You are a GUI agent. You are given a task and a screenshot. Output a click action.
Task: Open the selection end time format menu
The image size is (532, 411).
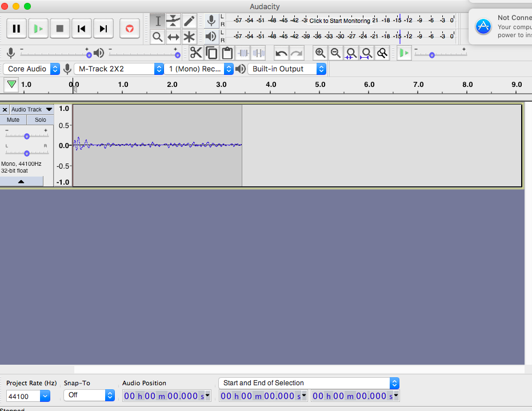[x=397, y=396]
